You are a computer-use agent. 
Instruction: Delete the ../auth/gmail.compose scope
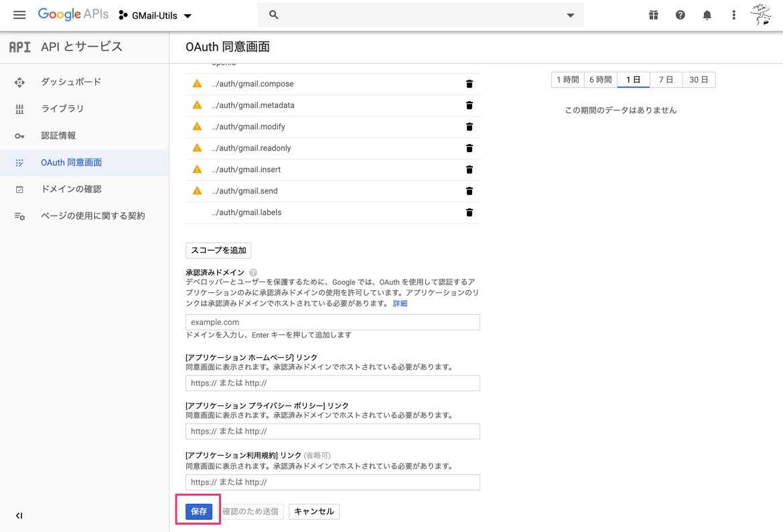tap(469, 84)
